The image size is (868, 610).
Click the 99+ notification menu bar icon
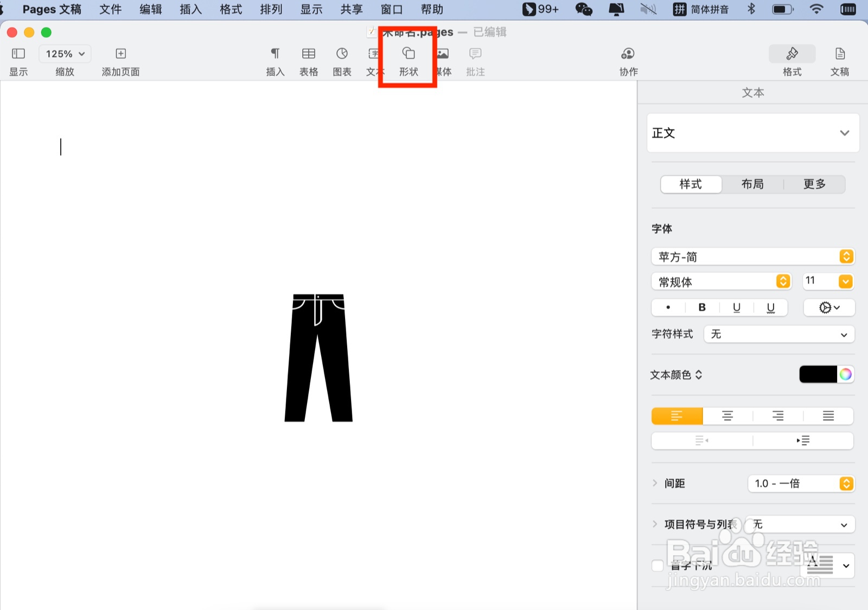[540, 9]
